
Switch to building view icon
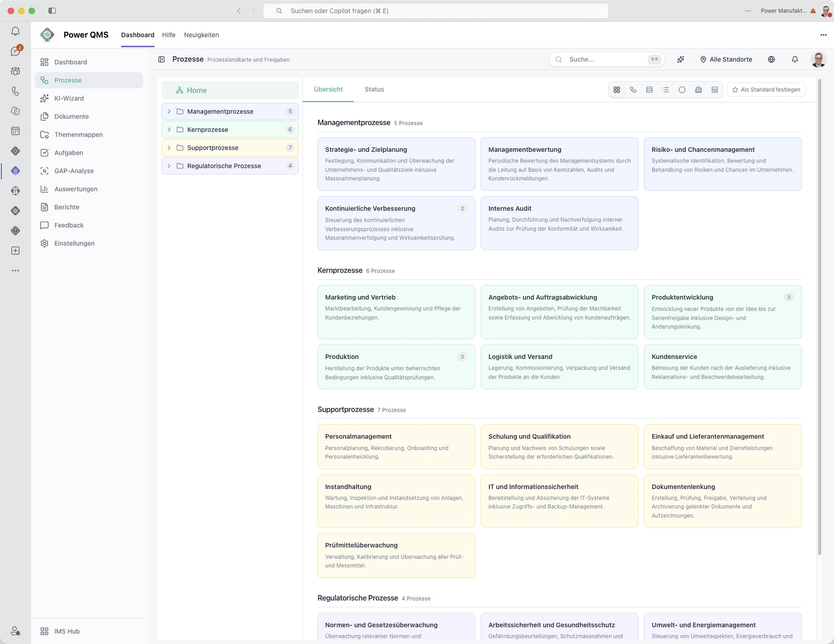tap(698, 90)
